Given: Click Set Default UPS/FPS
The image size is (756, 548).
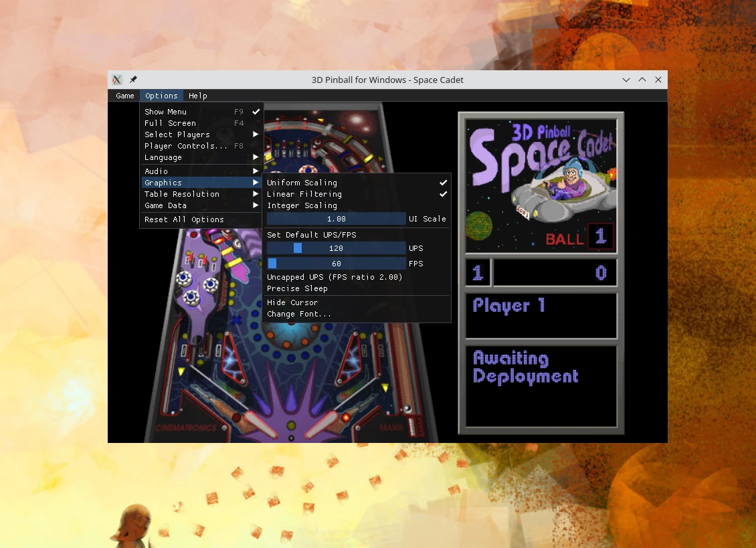Looking at the screenshot, I should pos(357,235).
